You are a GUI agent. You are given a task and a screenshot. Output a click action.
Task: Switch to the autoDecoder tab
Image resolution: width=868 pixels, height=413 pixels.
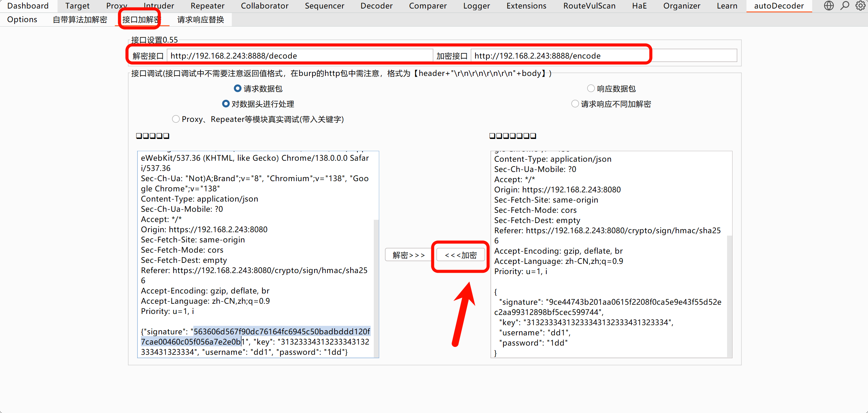point(778,6)
